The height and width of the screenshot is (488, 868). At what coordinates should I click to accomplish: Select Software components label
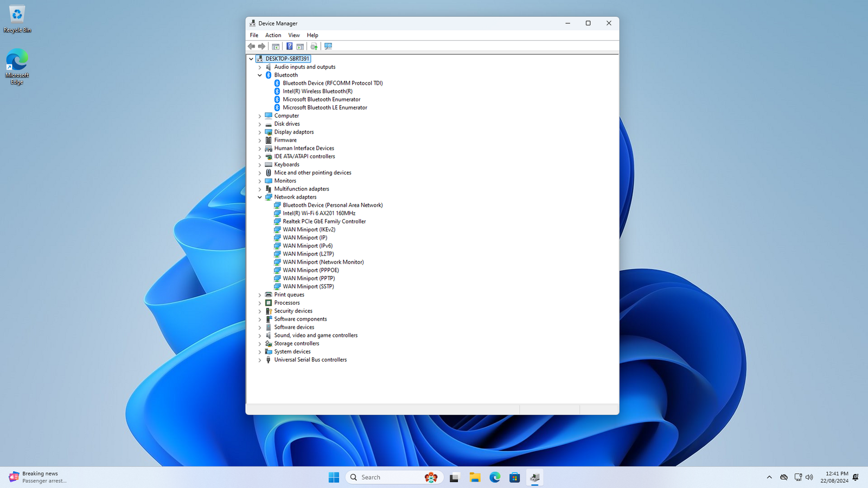[x=301, y=319]
